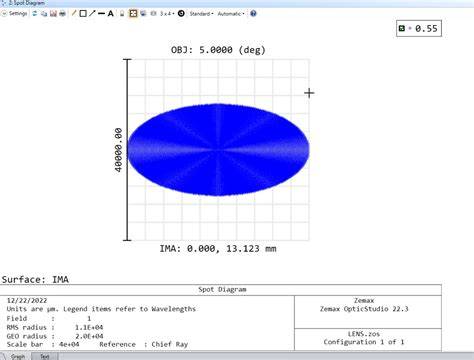474x360 pixels.
Task: Click the Spot Diagram window title icon
Action: coord(4,3)
